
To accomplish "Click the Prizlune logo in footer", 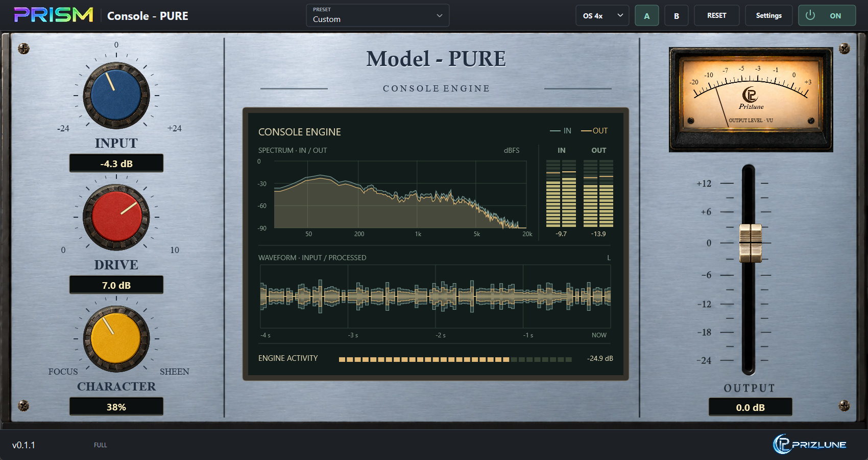I will pyautogui.click(x=810, y=444).
